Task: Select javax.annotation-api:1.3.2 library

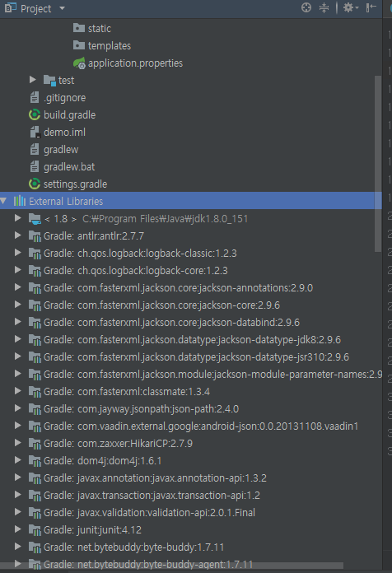Action: click(155, 478)
